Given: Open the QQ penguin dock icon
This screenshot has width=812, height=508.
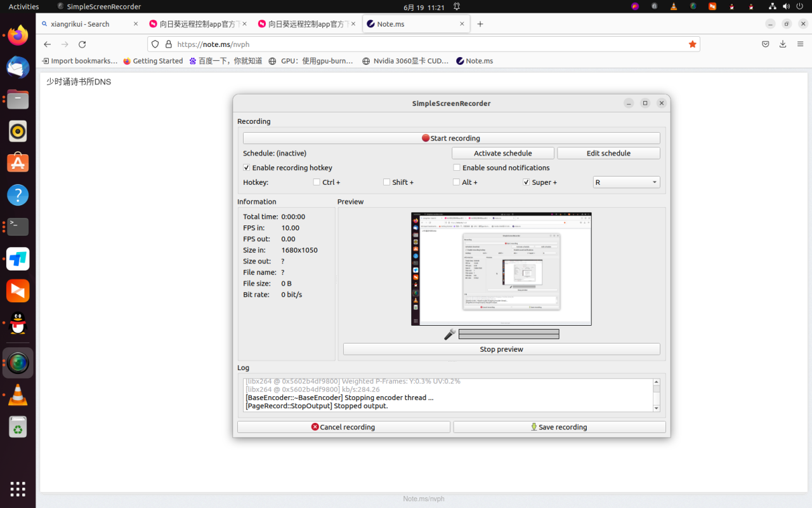Looking at the screenshot, I should (18, 323).
